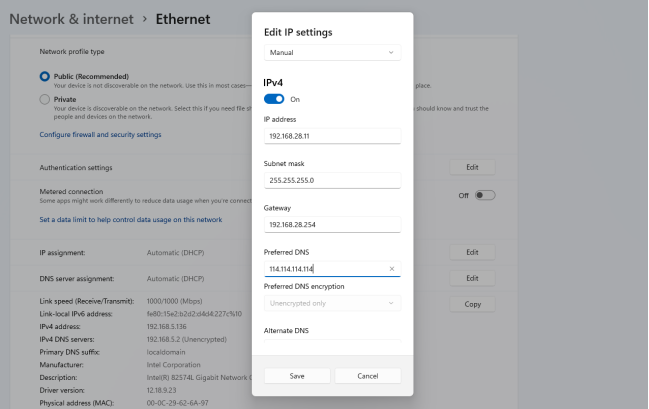The width and height of the screenshot is (649, 409).
Task: Clear the Preferred DNS field with X icon
Action: pos(392,269)
